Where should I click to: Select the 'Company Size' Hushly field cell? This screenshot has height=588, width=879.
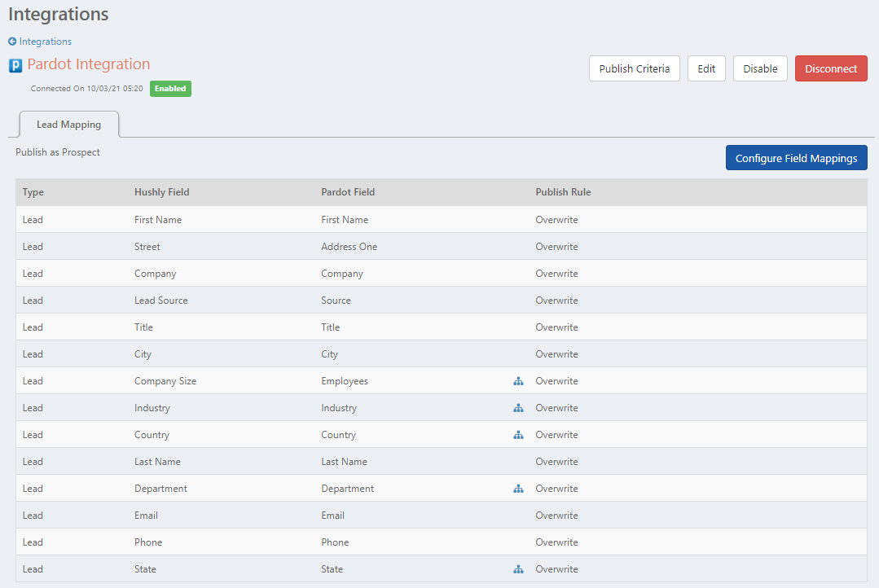click(x=165, y=381)
